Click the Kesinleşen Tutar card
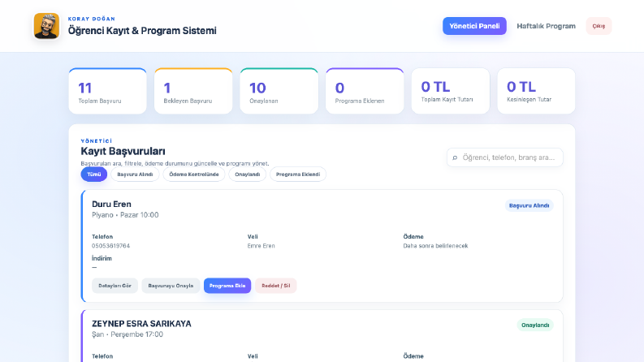This screenshot has height=362, width=644. point(536,91)
